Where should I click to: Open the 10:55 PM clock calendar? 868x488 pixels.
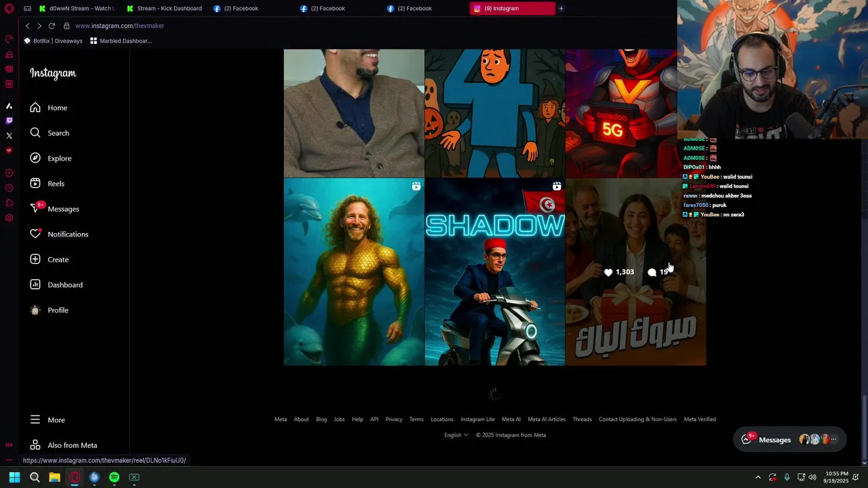point(835,477)
